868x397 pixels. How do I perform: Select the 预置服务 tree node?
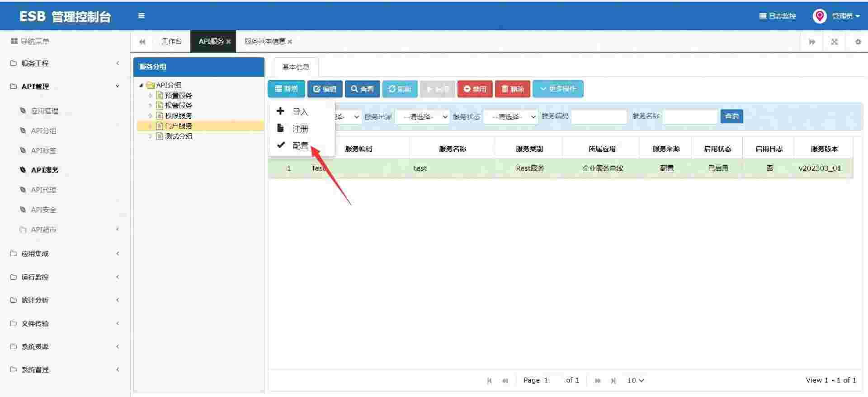[x=179, y=95]
